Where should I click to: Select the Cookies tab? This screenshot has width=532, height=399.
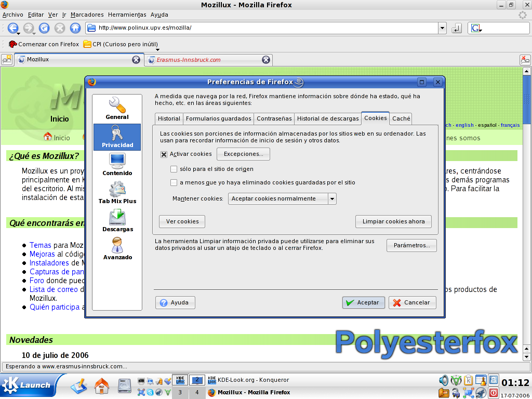coord(375,118)
